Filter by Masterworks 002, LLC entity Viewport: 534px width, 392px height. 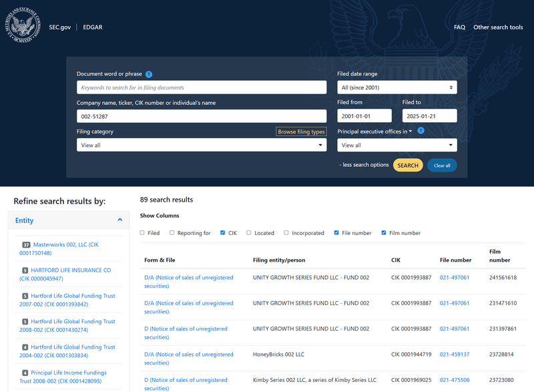[59, 248]
